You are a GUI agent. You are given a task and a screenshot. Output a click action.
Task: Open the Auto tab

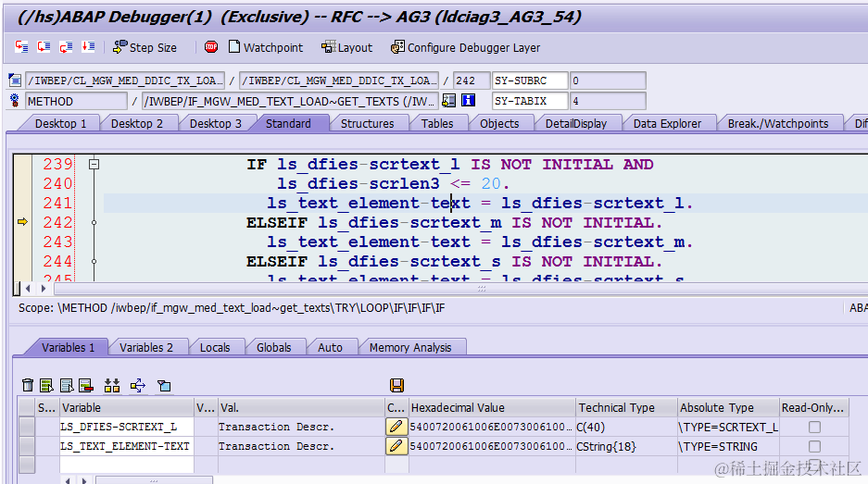point(330,347)
